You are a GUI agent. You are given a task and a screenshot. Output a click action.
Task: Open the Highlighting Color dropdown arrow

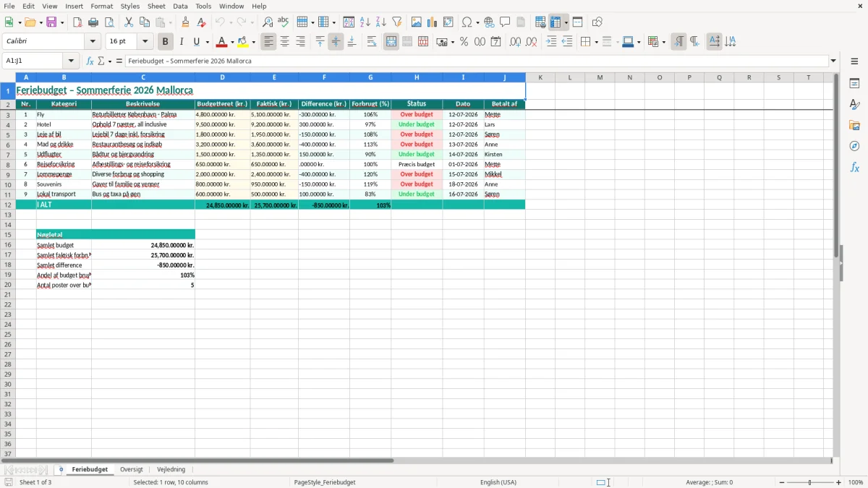point(253,42)
